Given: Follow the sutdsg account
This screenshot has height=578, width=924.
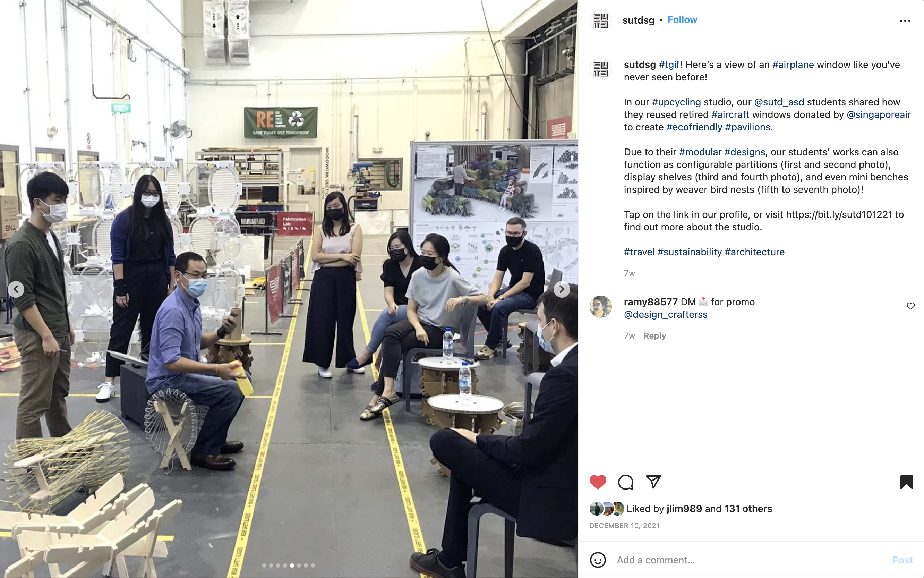Looking at the screenshot, I should [682, 19].
